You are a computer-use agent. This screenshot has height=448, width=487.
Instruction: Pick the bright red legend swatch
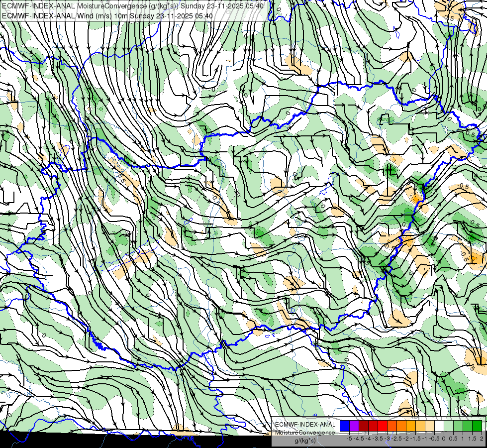pos(383,426)
